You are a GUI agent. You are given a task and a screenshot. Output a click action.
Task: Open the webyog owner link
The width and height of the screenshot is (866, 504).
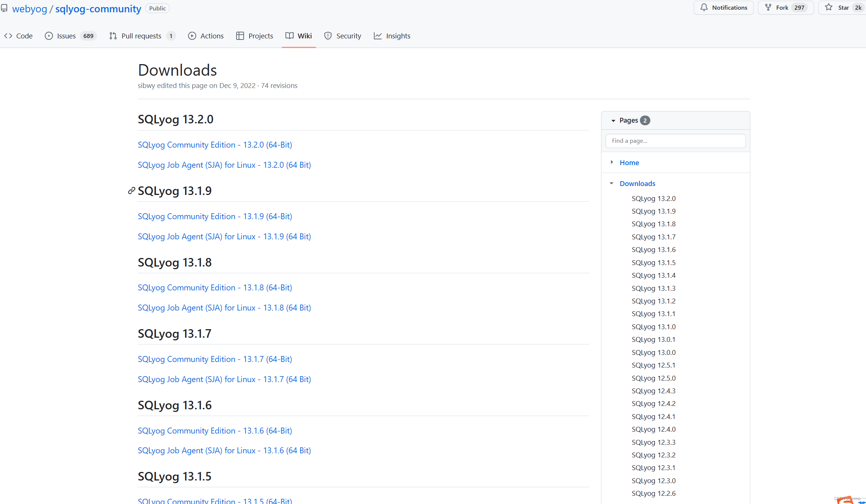(x=29, y=9)
